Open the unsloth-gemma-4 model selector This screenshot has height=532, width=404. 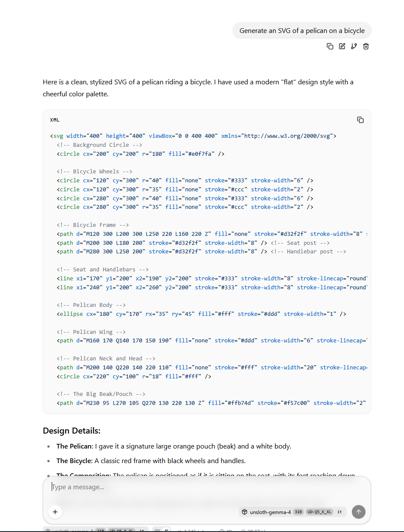pos(293,512)
